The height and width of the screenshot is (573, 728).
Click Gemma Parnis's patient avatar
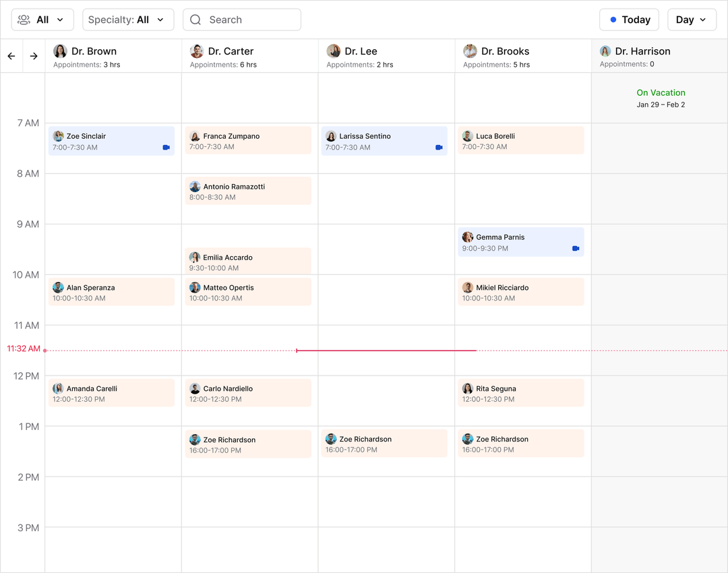[468, 237]
